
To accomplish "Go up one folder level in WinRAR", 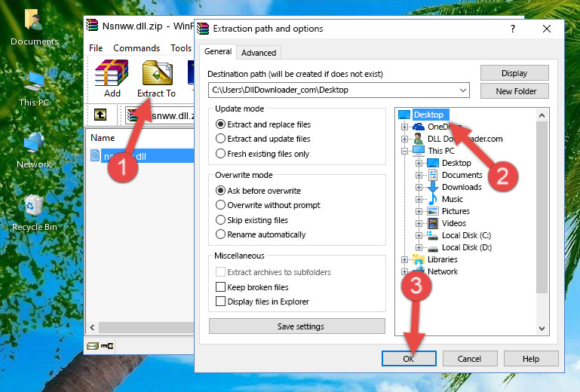I will point(100,115).
